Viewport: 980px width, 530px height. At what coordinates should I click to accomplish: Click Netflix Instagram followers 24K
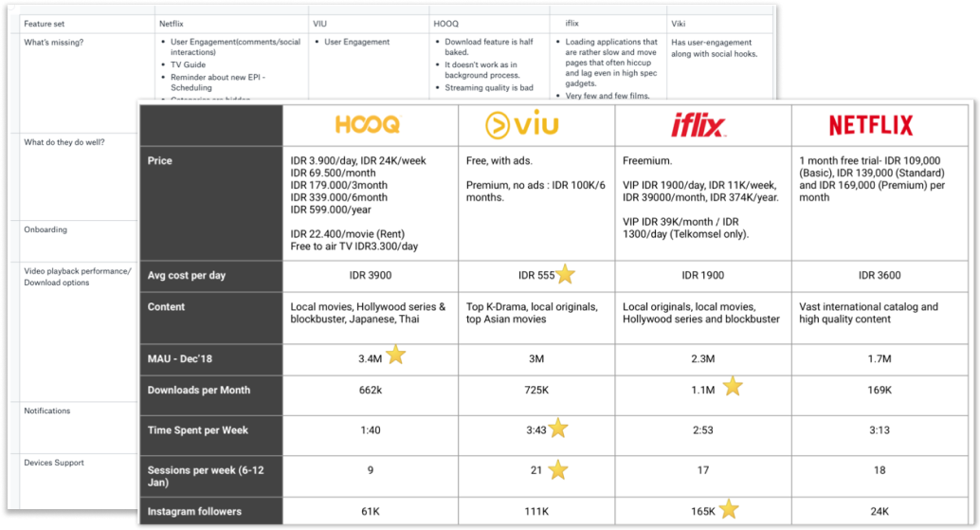[x=880, y=511]
